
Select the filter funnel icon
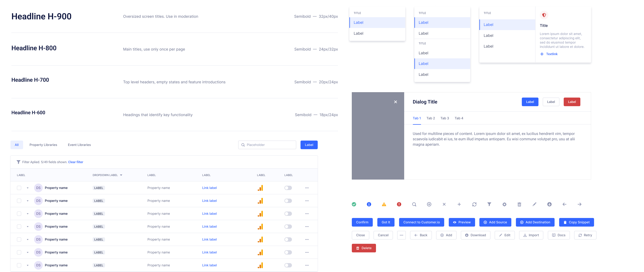click(489, 204)
